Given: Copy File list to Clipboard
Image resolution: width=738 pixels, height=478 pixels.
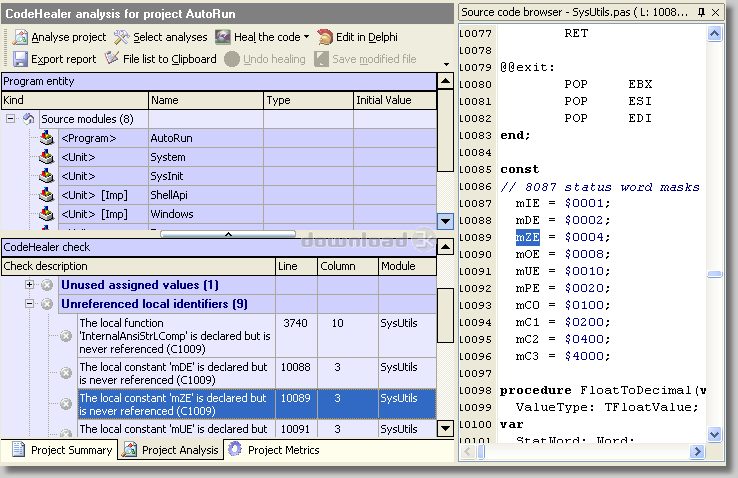Looking at the screenshot, I should tap(160, 59).
